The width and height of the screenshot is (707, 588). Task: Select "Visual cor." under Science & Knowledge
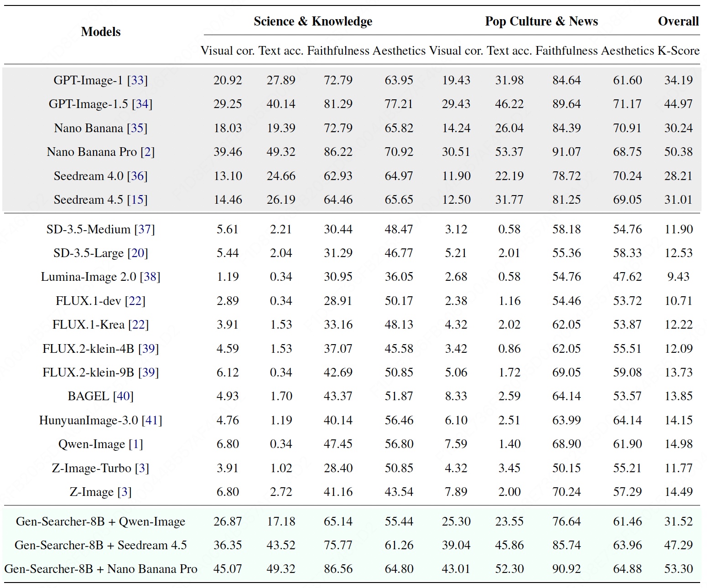pyautogui.click(x=228, y=51)
